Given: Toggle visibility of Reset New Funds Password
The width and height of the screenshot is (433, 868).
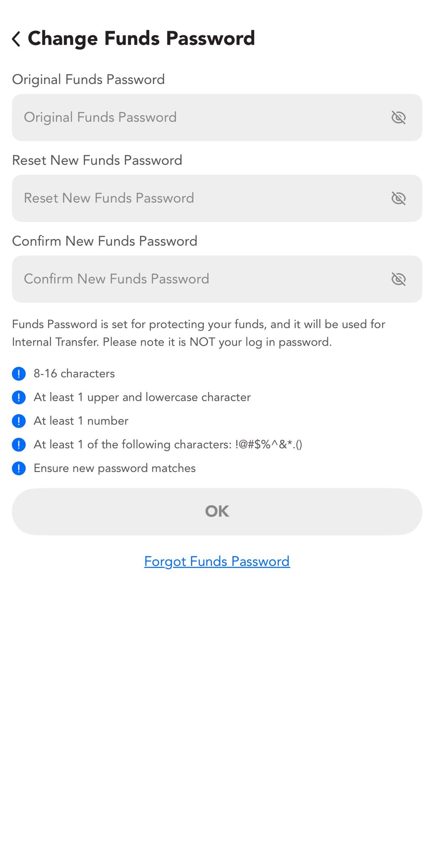Looking at the screenshot, I should 398,198.
